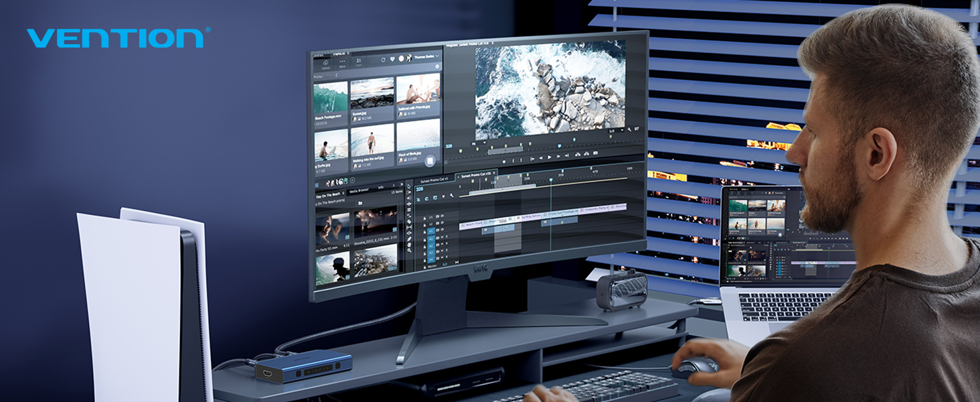
Task: Select the Hand tool
Action: (x=409, y=245)
